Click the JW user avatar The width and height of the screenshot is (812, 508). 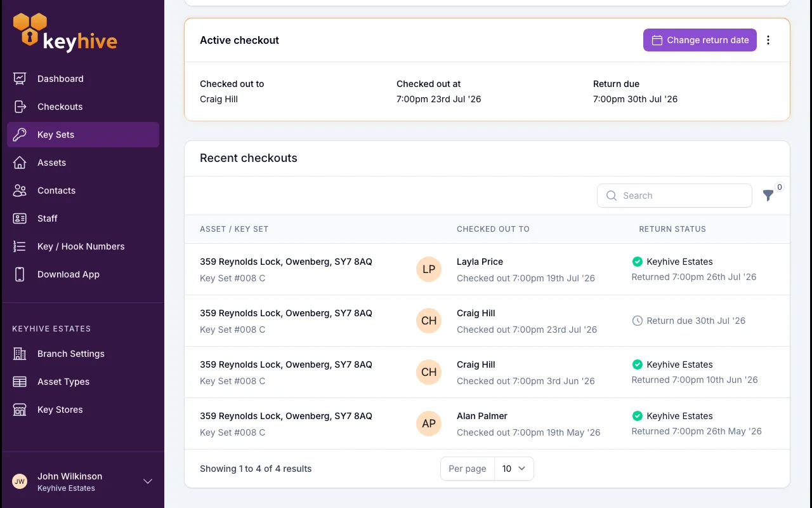point(20,481)
